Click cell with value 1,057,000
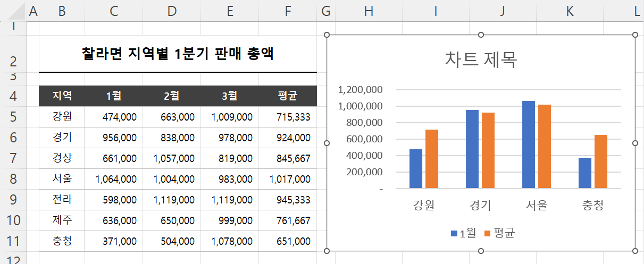Image resolution: width=644 pixels, height=264 pixels. click(172, 158)
